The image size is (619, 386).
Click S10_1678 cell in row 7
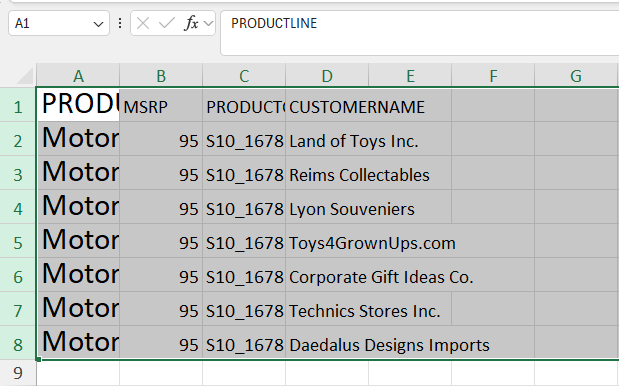coord(244,309)
